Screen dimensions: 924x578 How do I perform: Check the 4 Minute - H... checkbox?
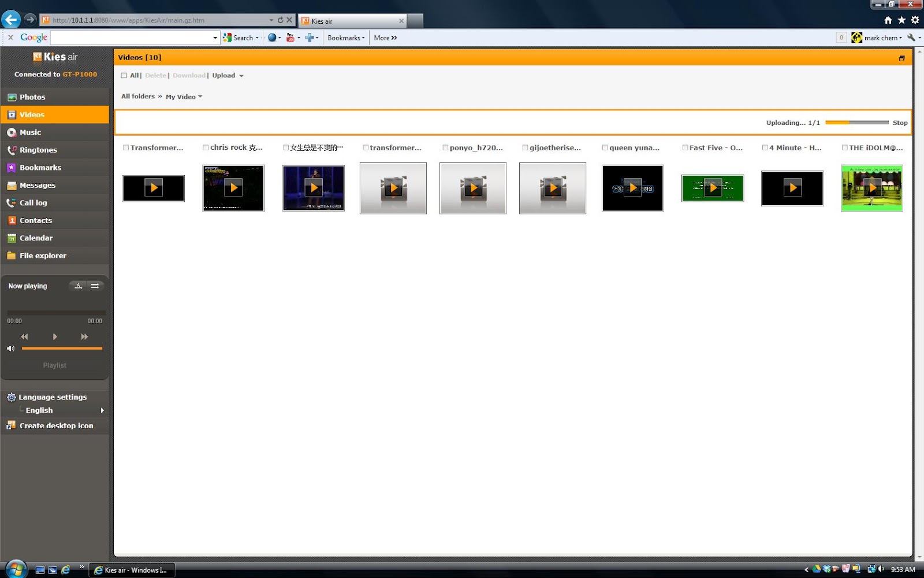pos(765,148)
